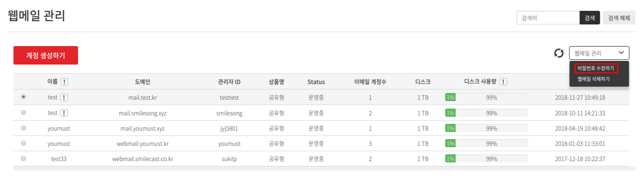The width and height of the screenshot is (644, 178).
Task: Click the refresh arrows icon
Action: [559, 53]
